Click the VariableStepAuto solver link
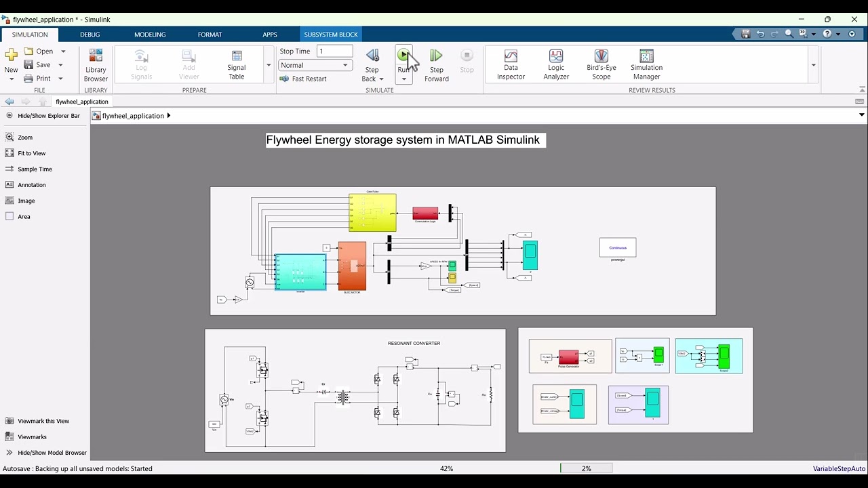Image resolution: width=868 pixels, height=488 pixels. tap(839, 468)
